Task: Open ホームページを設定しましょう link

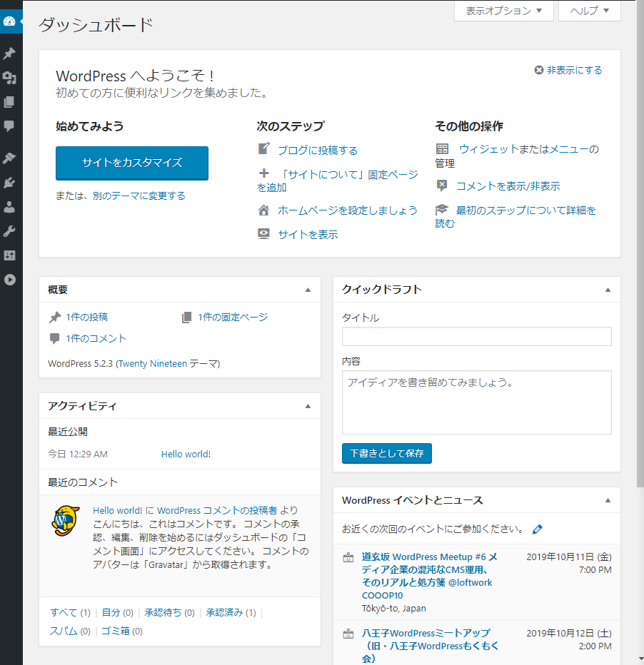Action: tap(348, 210)
